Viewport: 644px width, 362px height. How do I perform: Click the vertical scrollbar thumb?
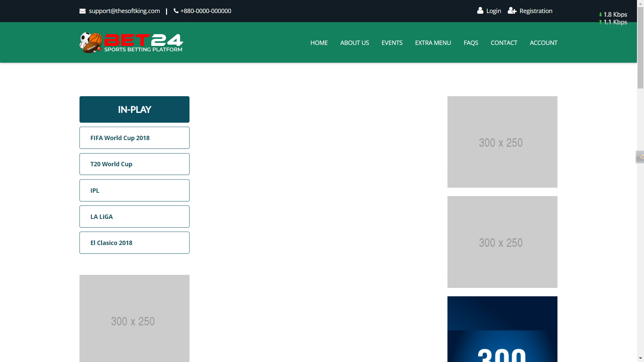(x=640, y=48)
